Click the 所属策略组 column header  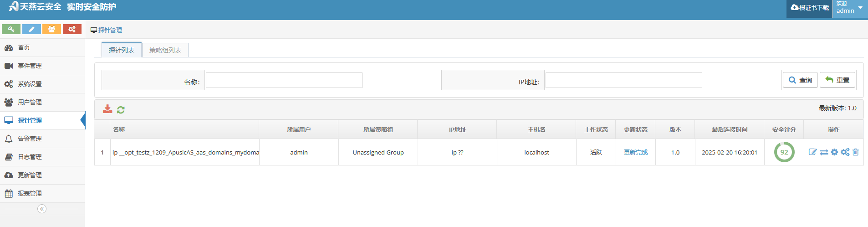click(378, 129)
